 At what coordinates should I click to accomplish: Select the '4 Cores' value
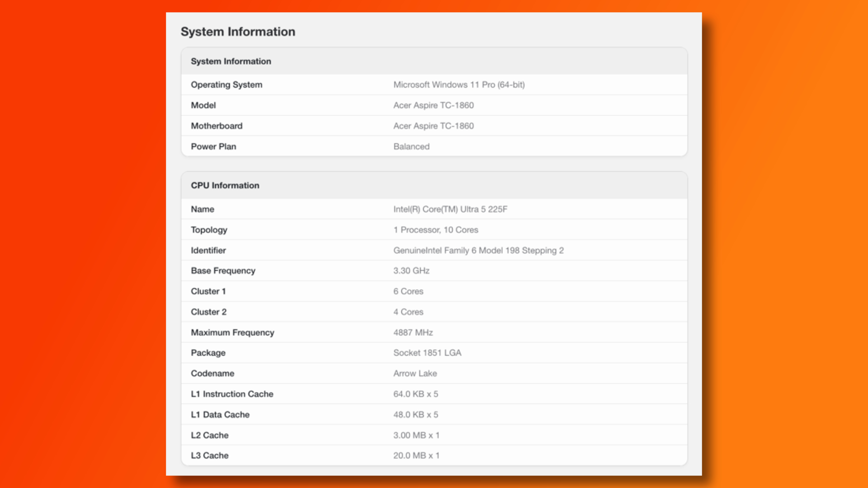[408, 312]
